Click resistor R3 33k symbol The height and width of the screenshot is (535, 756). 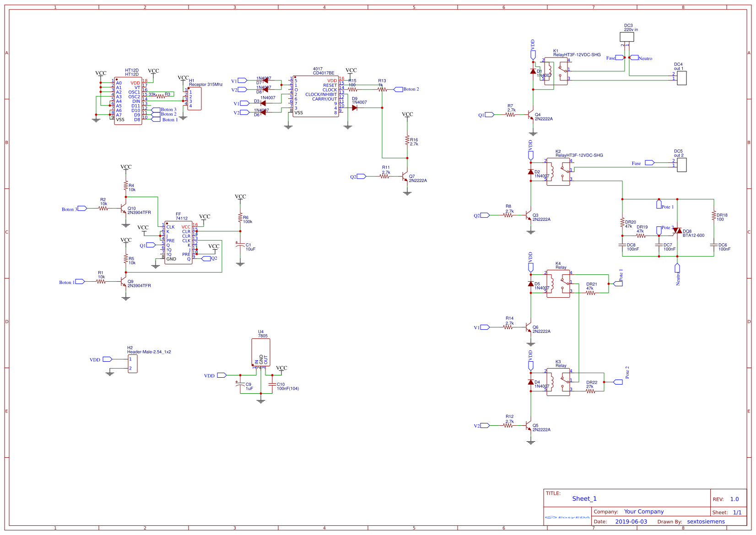click(x=160, y=96)
